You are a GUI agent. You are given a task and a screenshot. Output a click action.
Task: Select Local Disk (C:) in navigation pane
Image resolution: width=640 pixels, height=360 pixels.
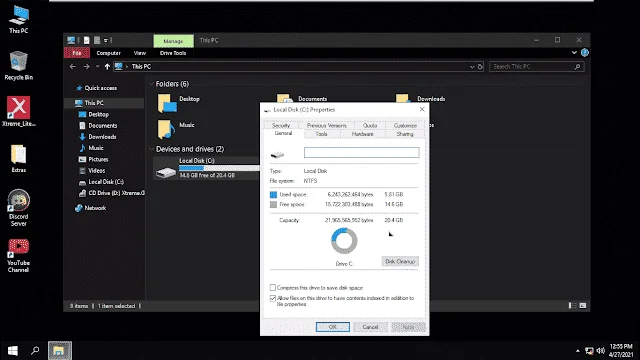106,182
